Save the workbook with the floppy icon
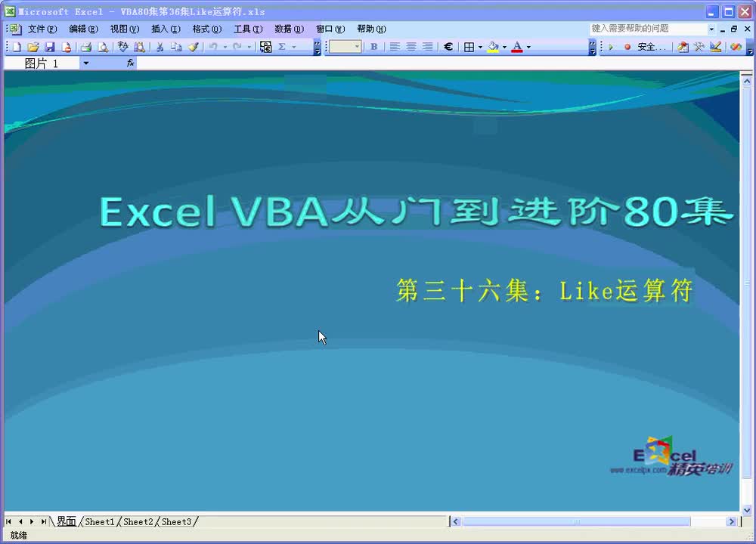Screen dimensions: 756x544 [49, 47]
